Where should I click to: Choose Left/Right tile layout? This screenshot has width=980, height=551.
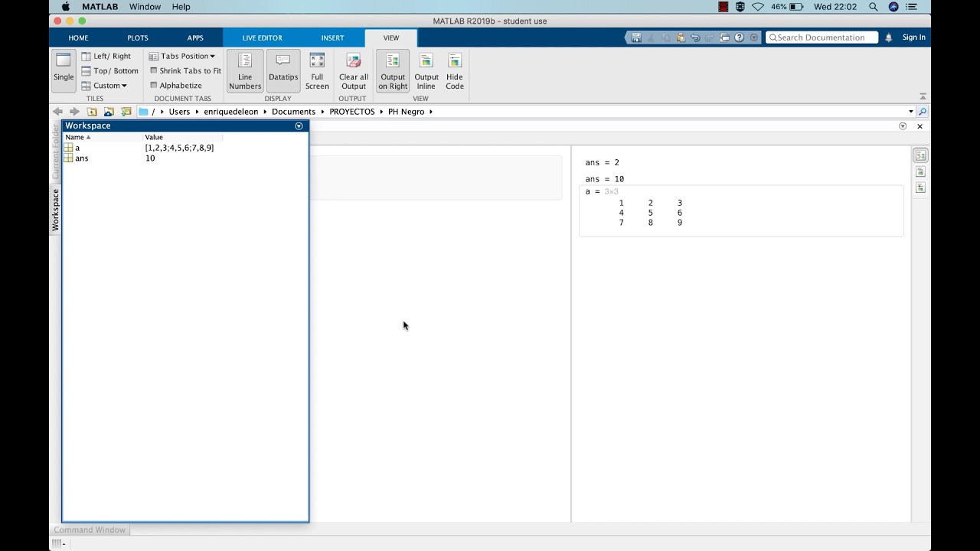click(106, 56)
